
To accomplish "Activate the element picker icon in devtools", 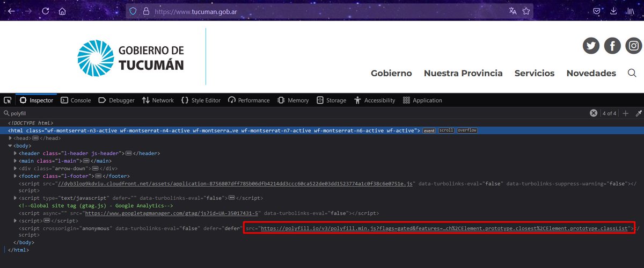I will [8, 100].
